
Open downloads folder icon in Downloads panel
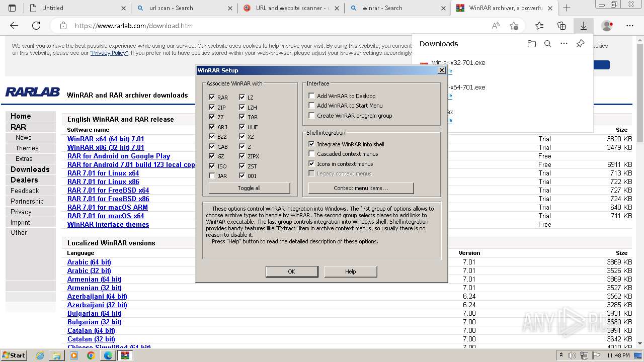pos(532,44)
